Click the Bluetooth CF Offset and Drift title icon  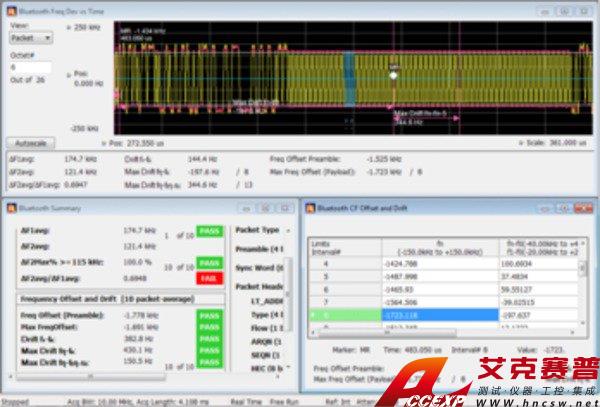311,207
